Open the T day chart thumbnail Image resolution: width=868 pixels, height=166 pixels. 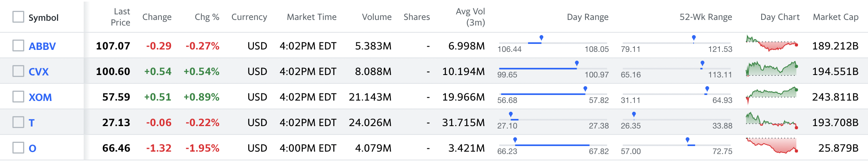point(772,120)
